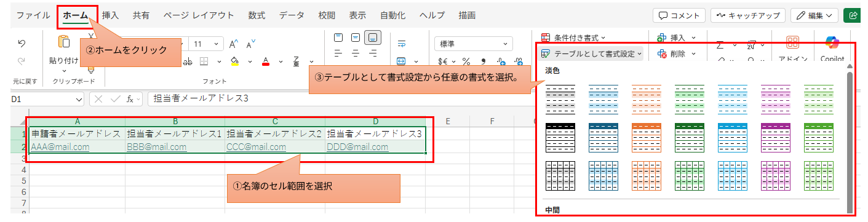Select the light black banded-row table style
This screenshot has height=222, width=868.
click(x=560, y=99)
